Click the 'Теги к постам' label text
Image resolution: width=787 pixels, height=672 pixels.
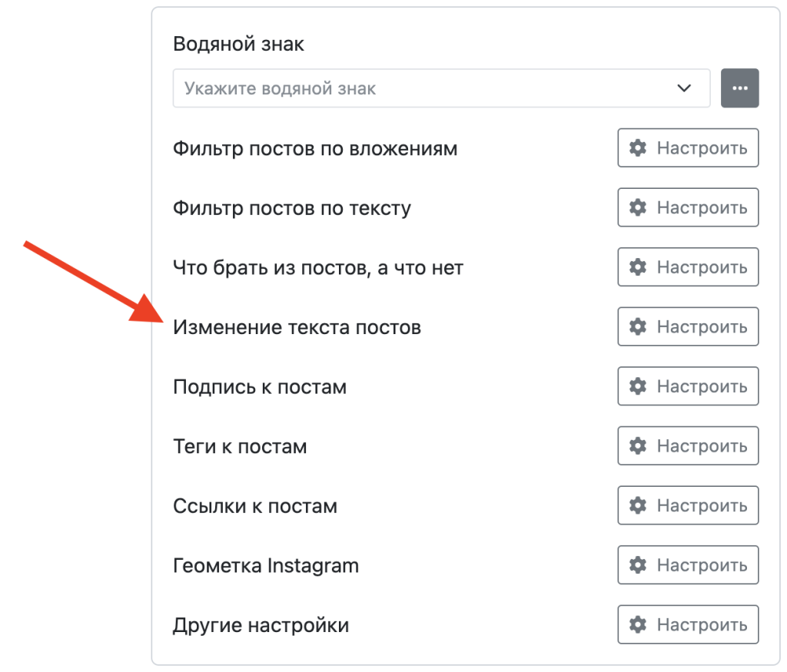pyautogui.click(x=240, y=447)
